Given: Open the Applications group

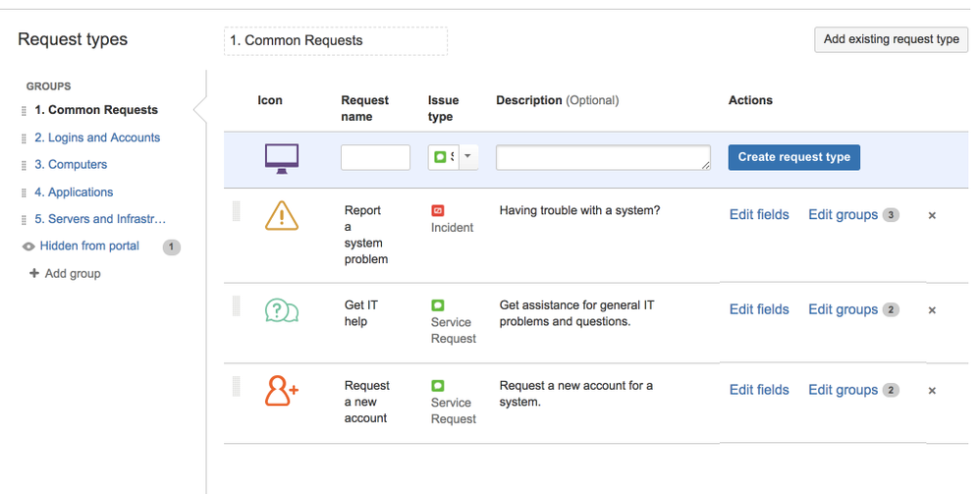Looking at the screenshot, I should pyautogui.click(x=74, y=192).
